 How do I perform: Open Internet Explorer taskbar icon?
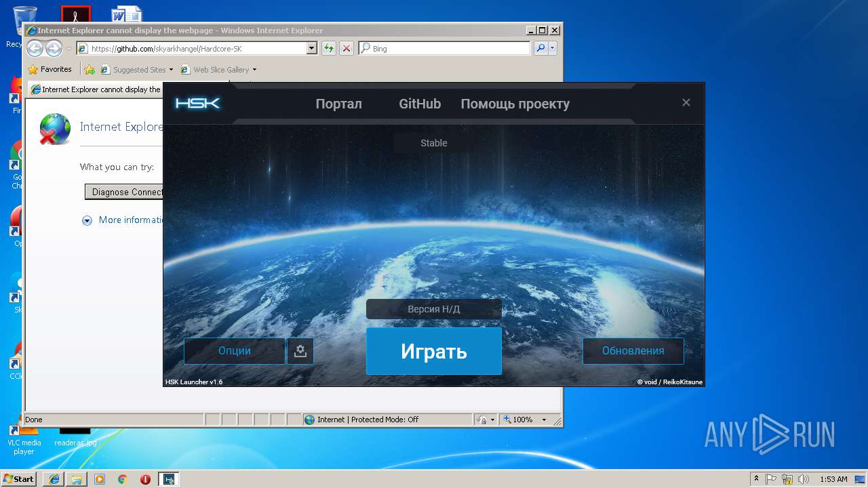54,479
